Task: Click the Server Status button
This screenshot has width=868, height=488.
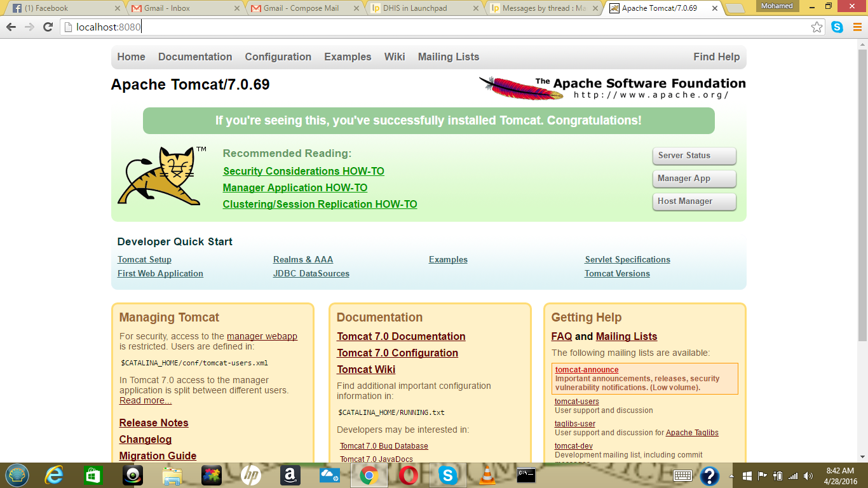Action: (x=694, y=156)
